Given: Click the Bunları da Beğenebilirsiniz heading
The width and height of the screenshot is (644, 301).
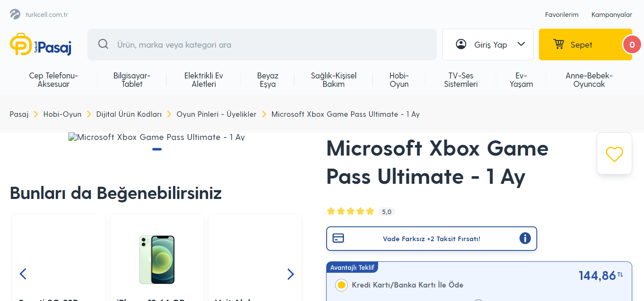Looking at the screenshot, I should coord(116,193).
